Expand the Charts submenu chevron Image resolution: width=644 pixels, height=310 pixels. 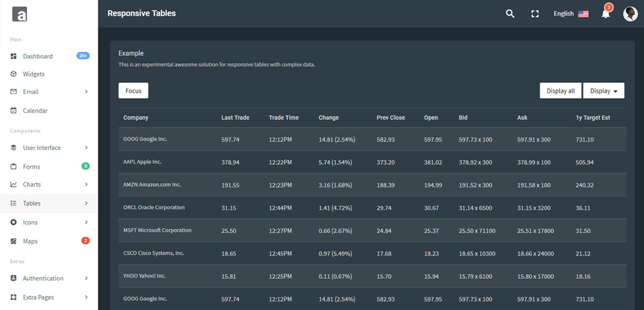[86, 184]
